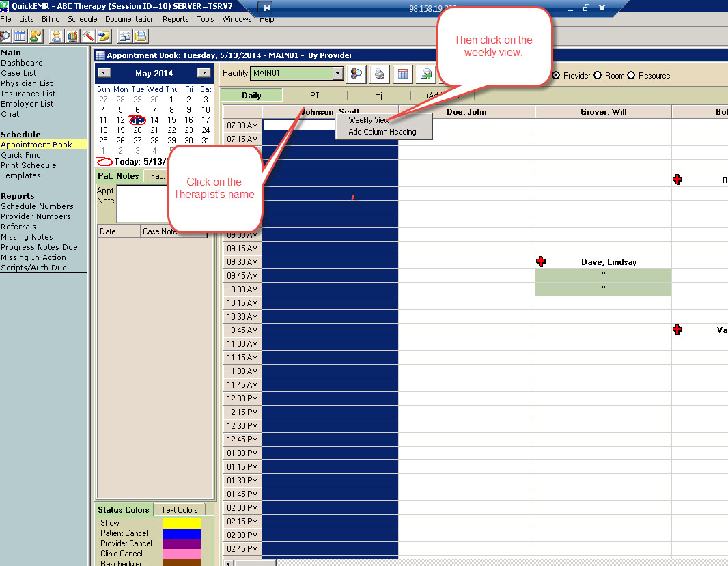Go to next month in mini calendar
The image size is (728, 566).
tap(204, 73)
